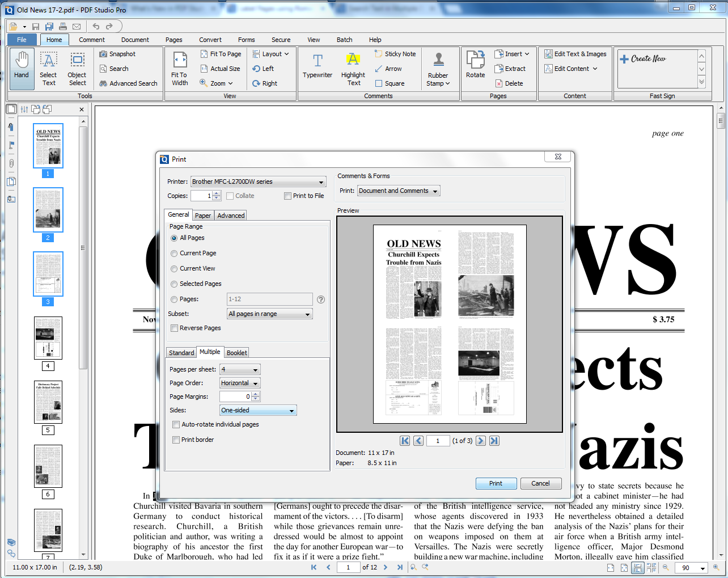Change the Page Order dropdown

pos(240,383)
